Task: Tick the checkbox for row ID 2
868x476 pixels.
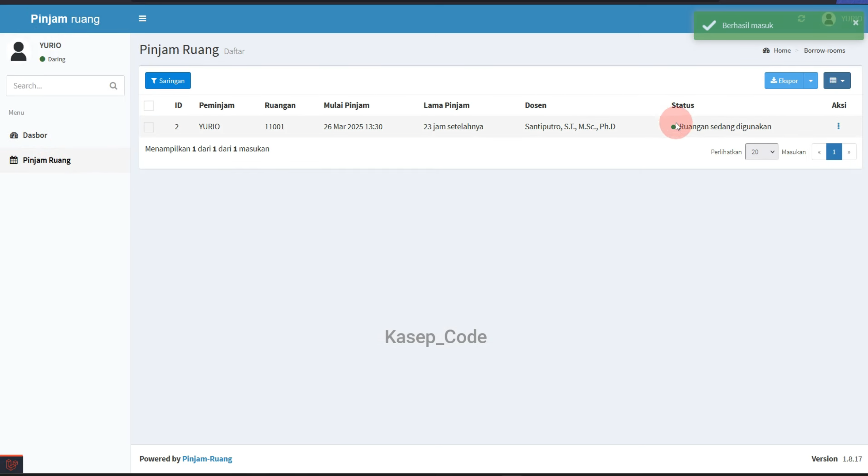Action: pos(149,127)
